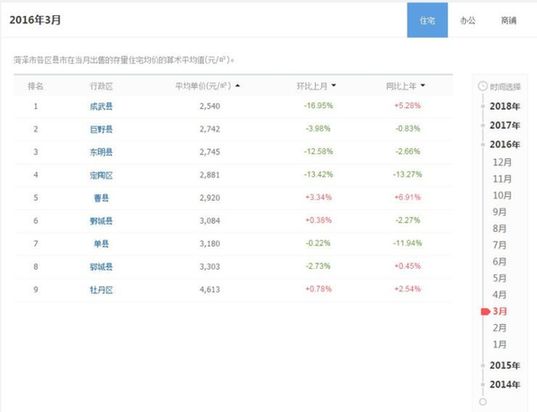
Task: Click the -3.98% month-over-month value
Action: [318, 128]
